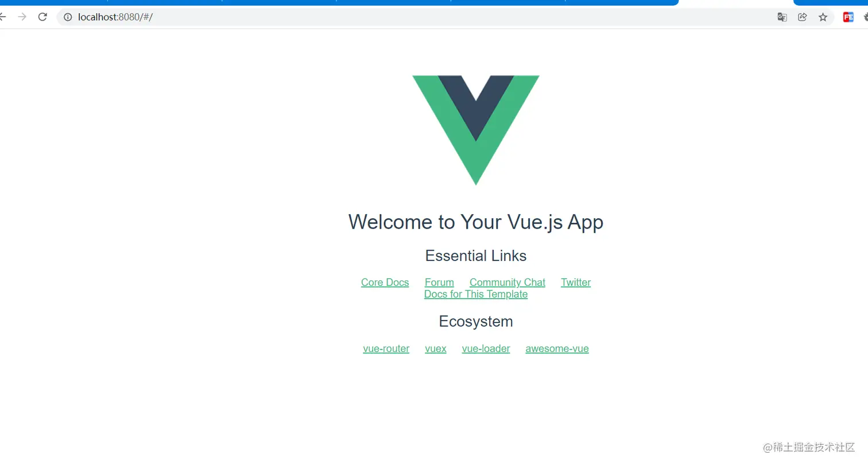Open the Core Docs link

[x=385, y=282]
